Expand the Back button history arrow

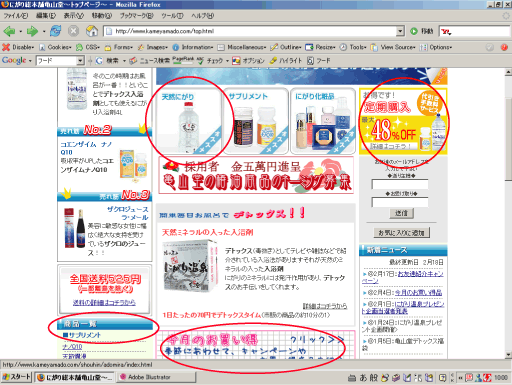[x=21, y=32]
